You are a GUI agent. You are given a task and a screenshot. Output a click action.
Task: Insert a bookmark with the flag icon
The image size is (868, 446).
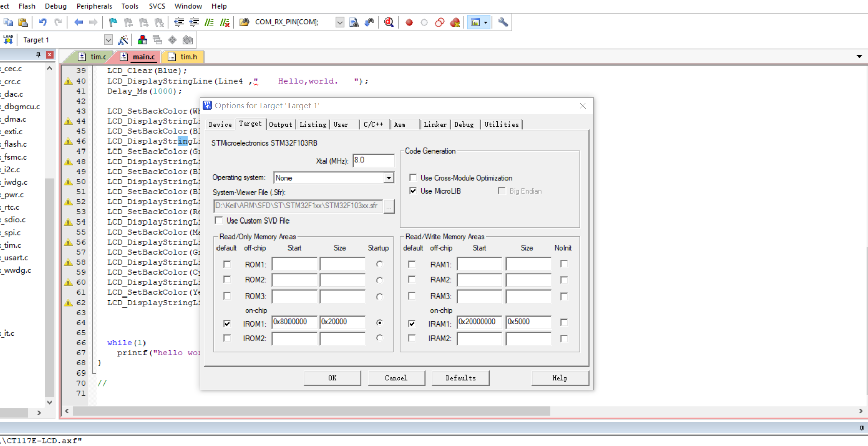[113, 22]
